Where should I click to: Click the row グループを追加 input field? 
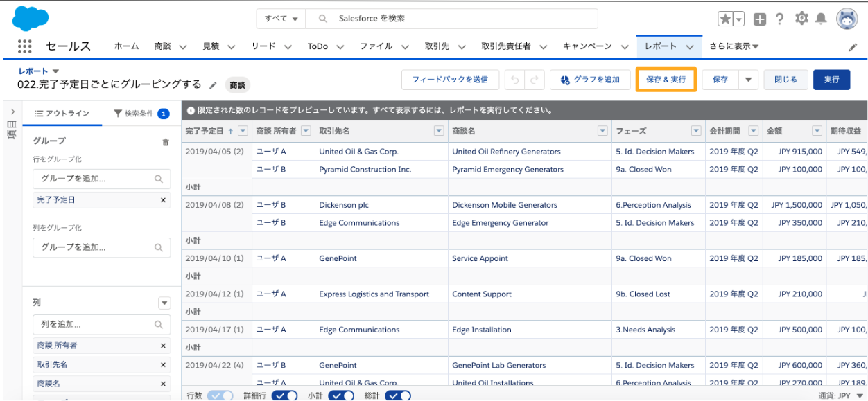102,179
